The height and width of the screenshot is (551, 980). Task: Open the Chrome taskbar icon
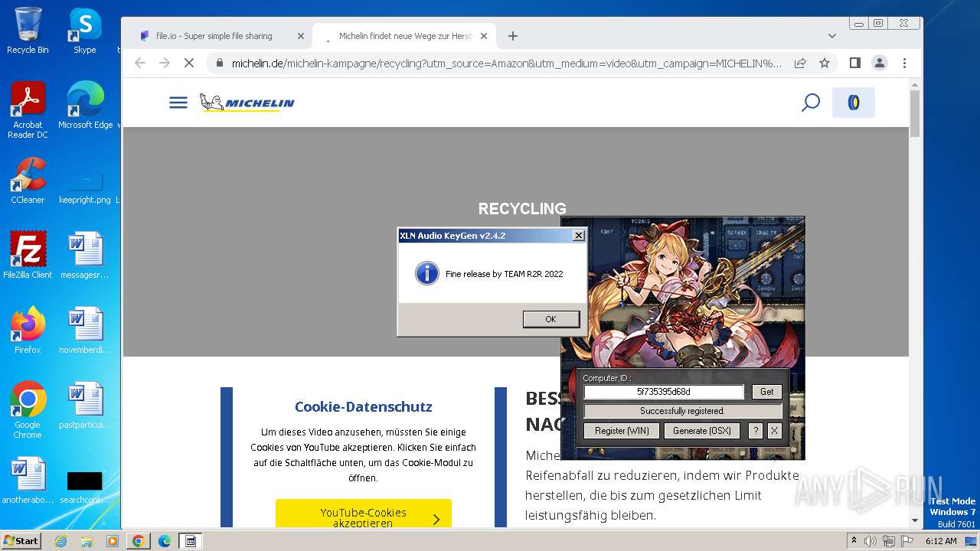138,541
